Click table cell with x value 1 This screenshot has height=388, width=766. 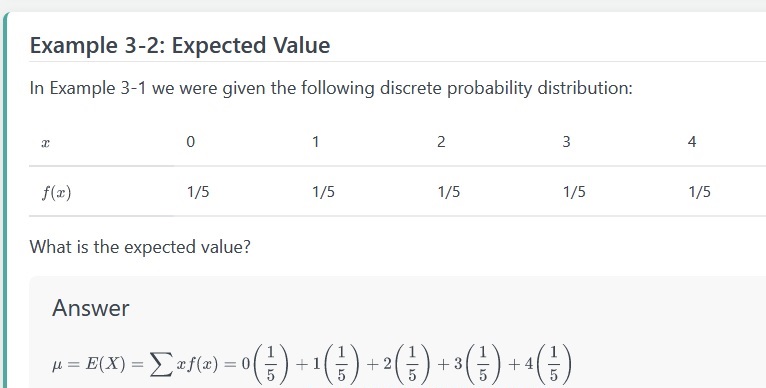(x=362, y=142)
